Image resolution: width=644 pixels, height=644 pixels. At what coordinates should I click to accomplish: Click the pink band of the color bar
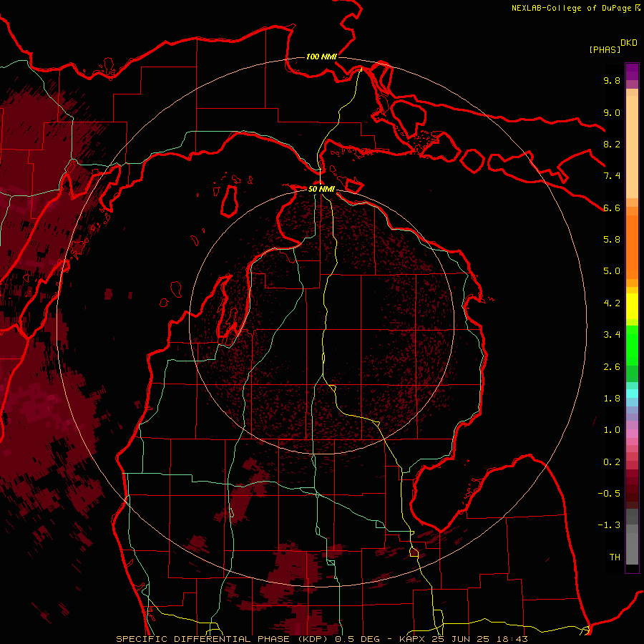[632, 434]
